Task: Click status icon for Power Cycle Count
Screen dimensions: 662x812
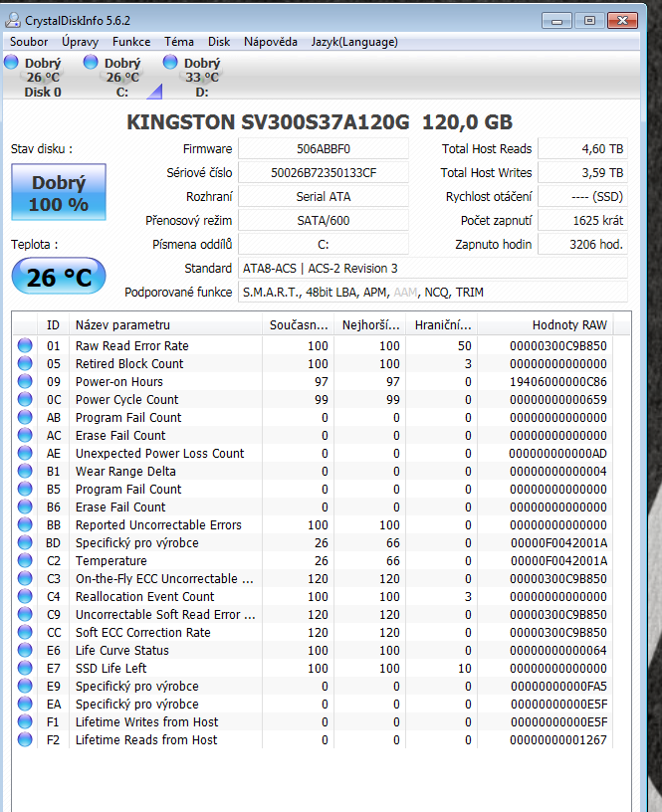Action: click(x=25, y=399)
